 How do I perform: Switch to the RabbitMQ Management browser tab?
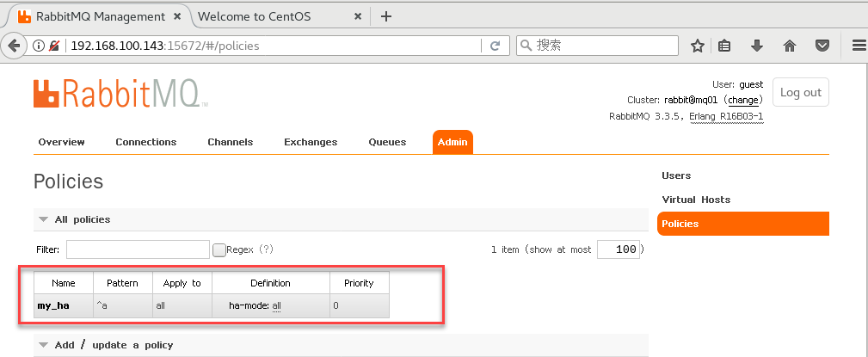click(99, 16)
